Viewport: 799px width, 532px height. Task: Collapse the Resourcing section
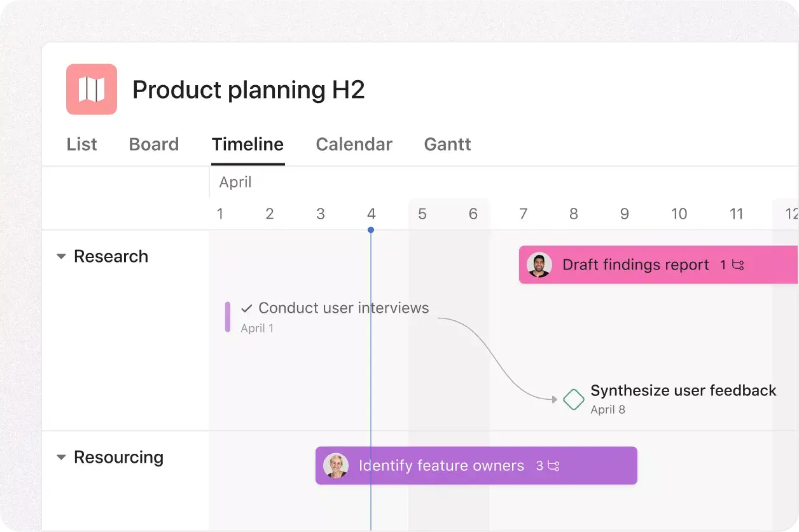tap(60, 457)
